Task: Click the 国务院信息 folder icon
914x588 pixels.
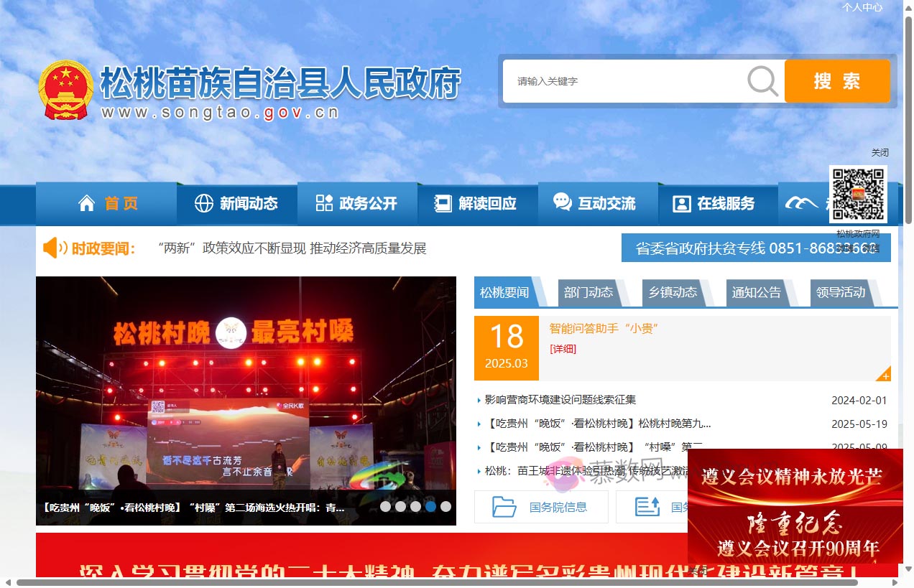Action: pos(504,507)
